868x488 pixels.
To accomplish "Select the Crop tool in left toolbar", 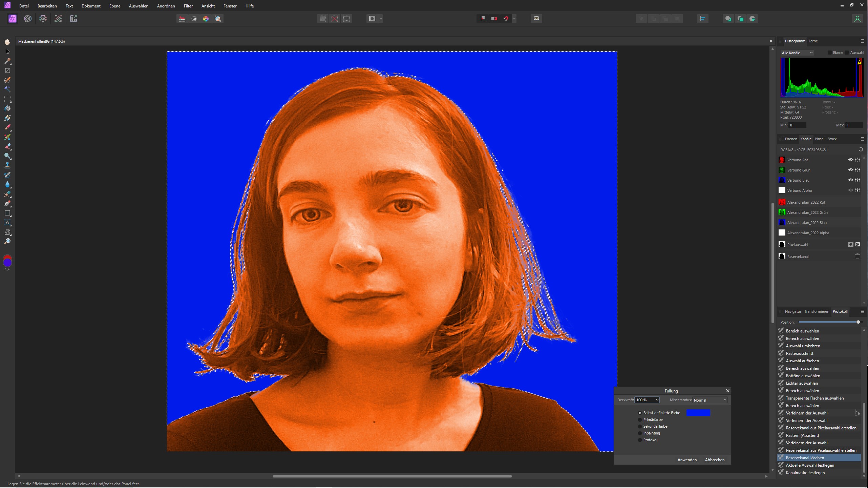I will [7, 70].
